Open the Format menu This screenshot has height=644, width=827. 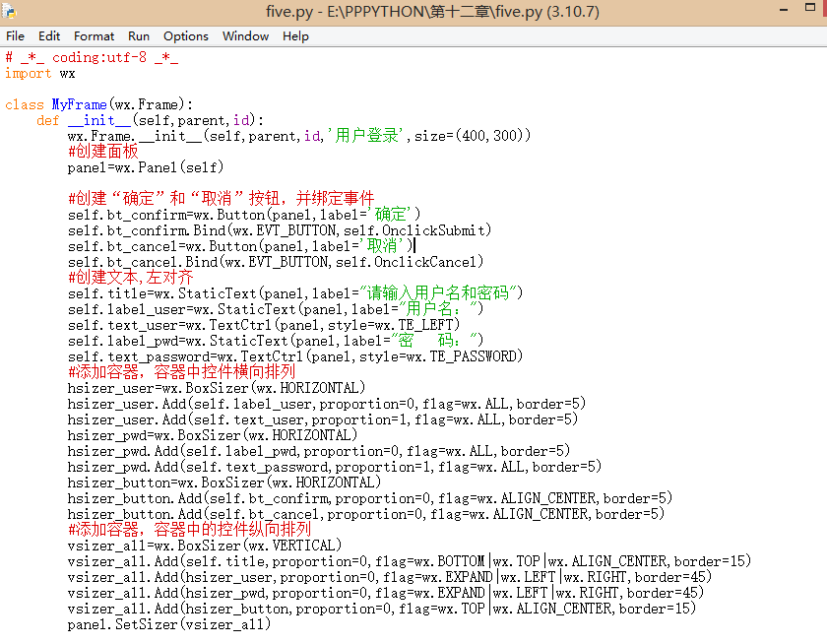[94, 35]
